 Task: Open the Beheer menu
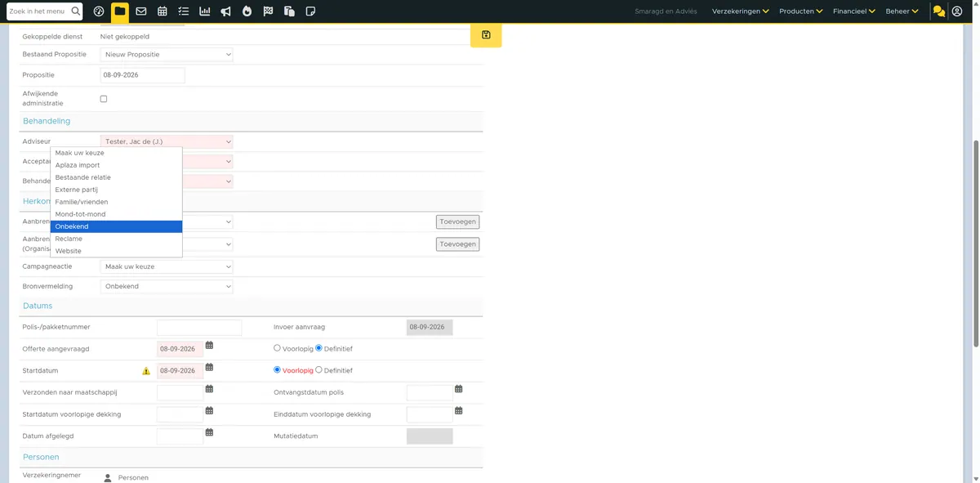(902, 11)
